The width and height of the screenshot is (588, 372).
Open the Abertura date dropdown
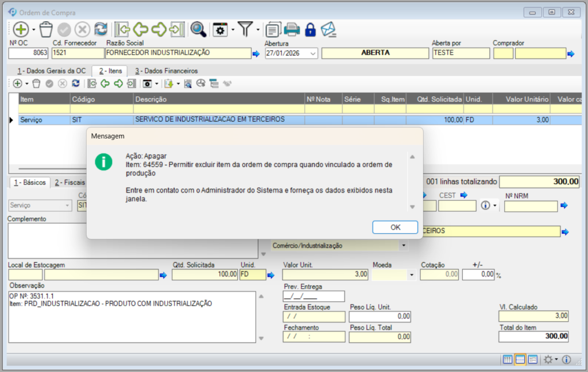tap(313, 53)
